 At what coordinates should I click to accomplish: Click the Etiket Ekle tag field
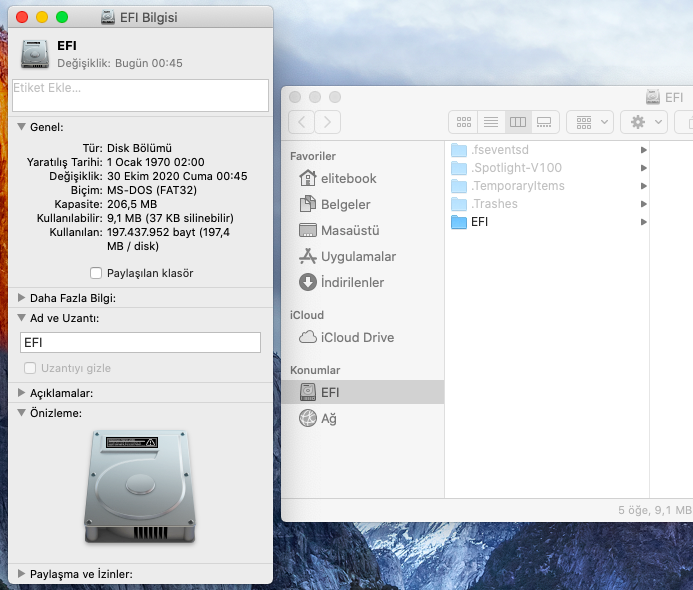click(140, 95)
